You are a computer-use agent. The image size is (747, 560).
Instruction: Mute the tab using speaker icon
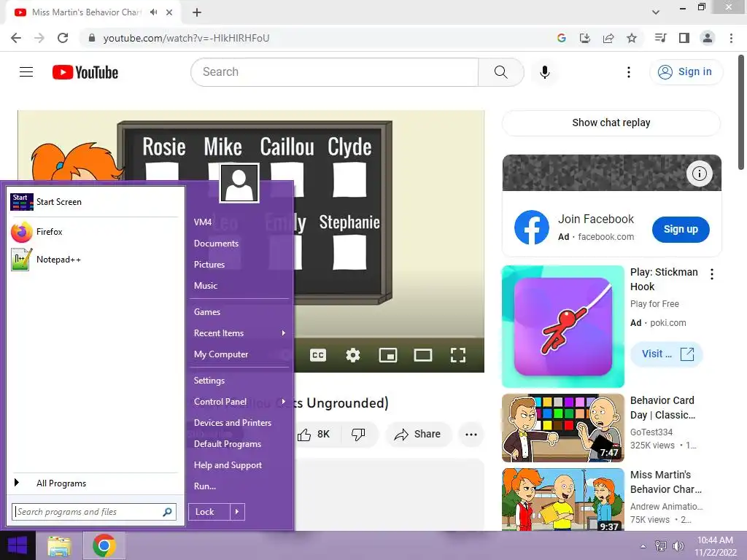coord(153,12)
